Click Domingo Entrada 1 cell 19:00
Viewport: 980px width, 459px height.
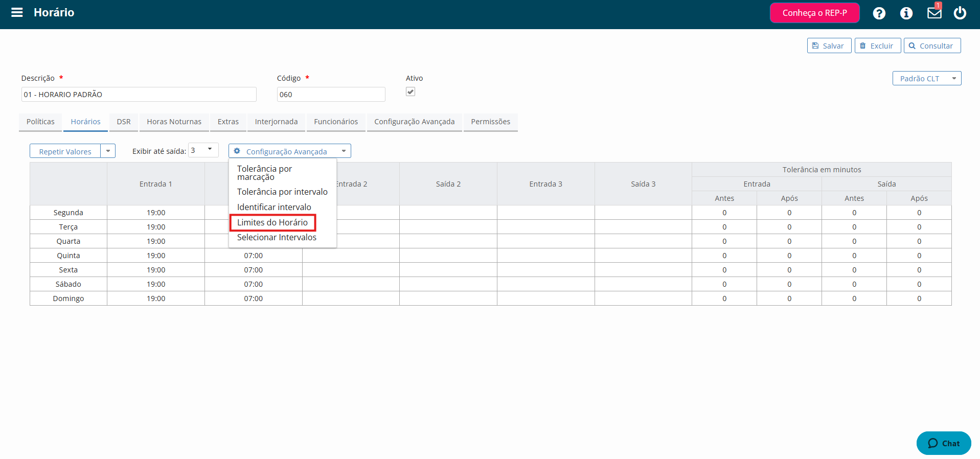click(156, 299)
